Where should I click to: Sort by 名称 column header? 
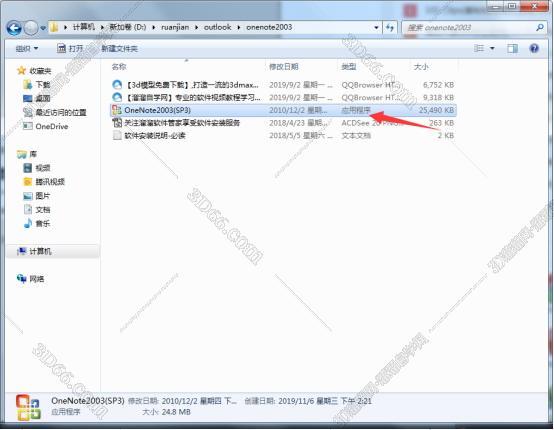point(119,66)
